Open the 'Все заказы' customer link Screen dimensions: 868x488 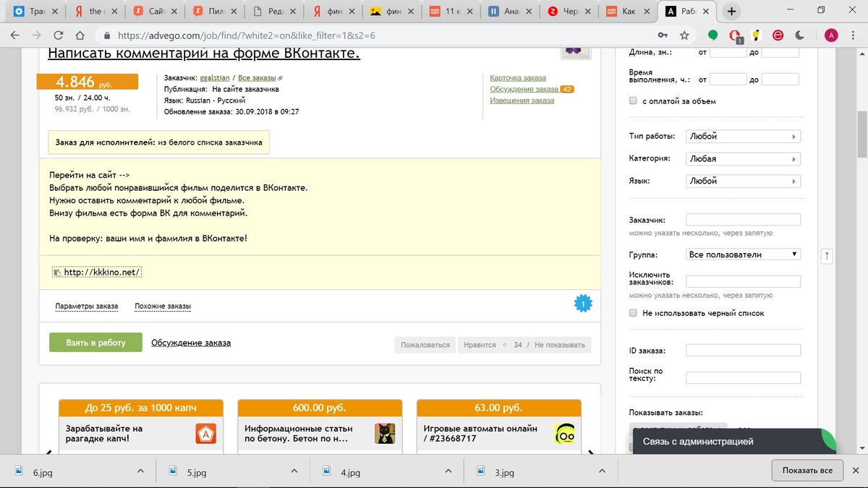(x=258, y=77)
